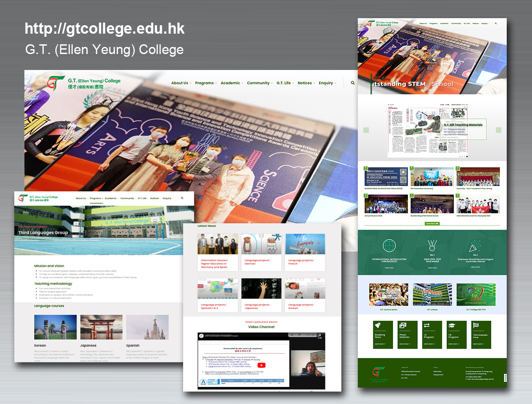This screenshot has width=532, height=404.
Task: Open Language projects : Korean card
Action: tap(305, 295)
